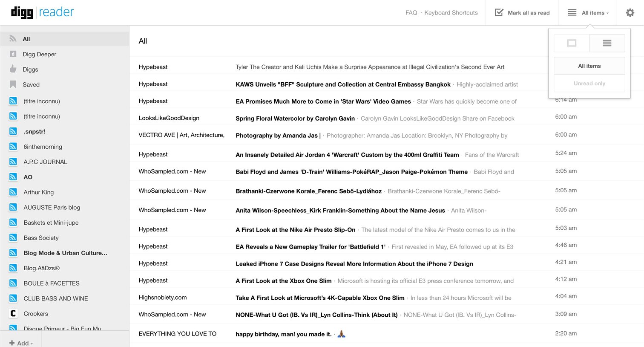
Task: Select Baskets et Mini-jupe feed
Action: click(x=51, y=223)
